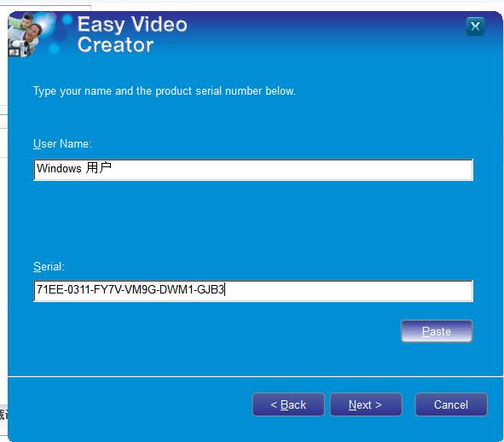504x442 pixels.
Task: Focus the Serial input field
Action: point(253,291)
